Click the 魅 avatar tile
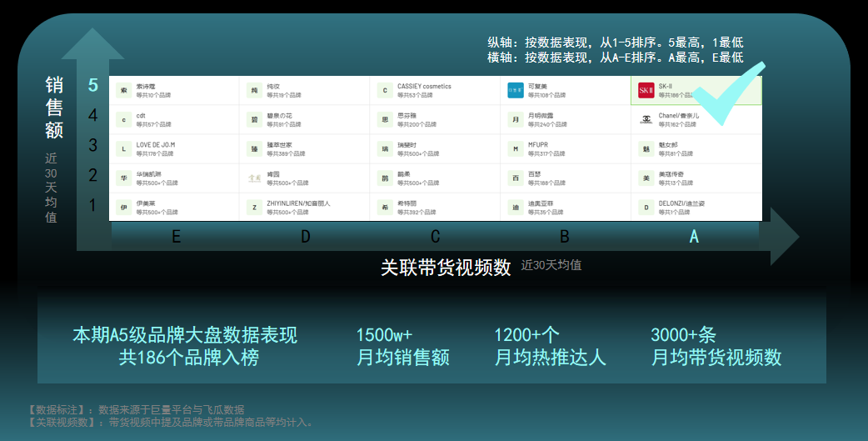 tap(646, 149)
